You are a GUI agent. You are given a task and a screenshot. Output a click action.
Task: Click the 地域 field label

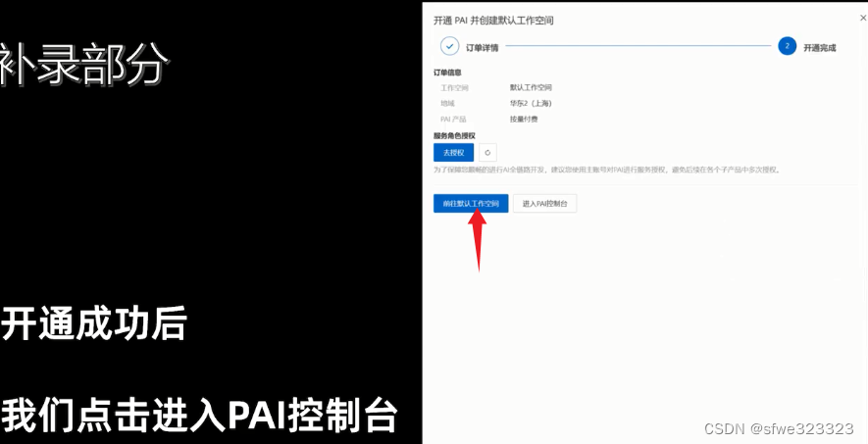[447, 103]
